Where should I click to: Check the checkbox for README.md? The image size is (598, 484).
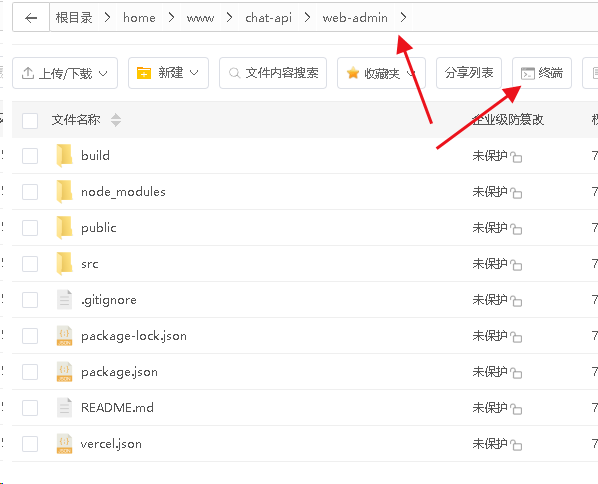30,408
